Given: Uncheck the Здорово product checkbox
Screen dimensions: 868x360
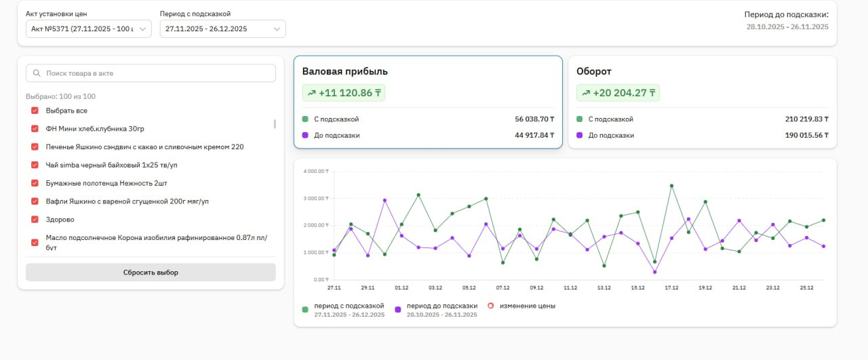Looking at the screenshot, I should point(35,220).
